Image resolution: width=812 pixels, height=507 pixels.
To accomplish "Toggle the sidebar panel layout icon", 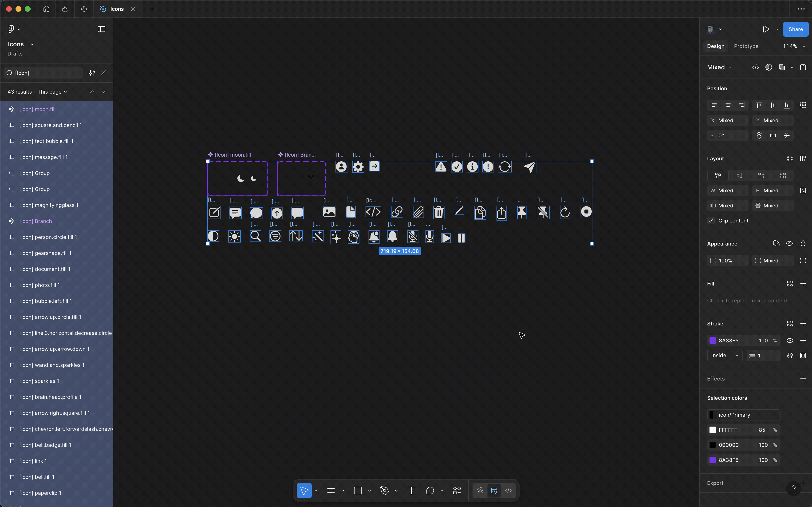I will pyautogui.click(x=101, y=29).
